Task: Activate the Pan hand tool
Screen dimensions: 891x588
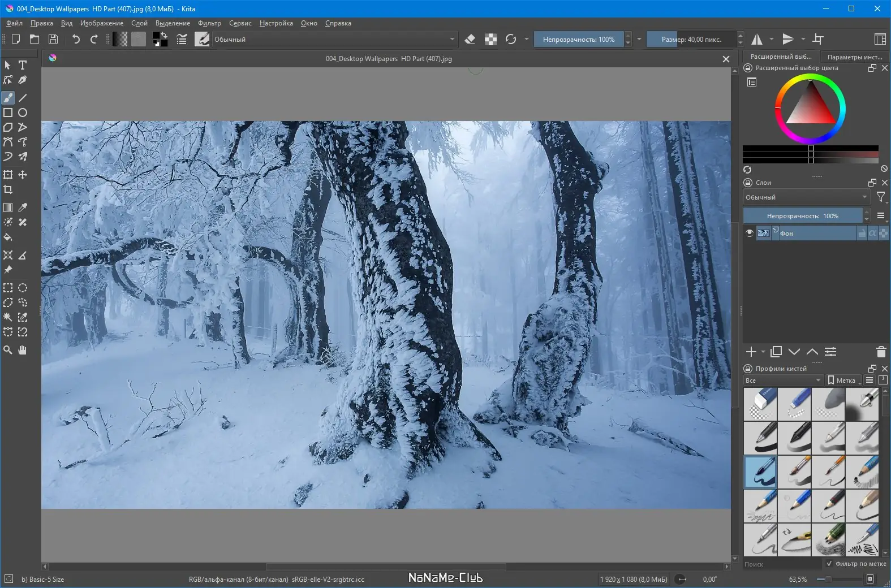Action: [x=23, y=350]
